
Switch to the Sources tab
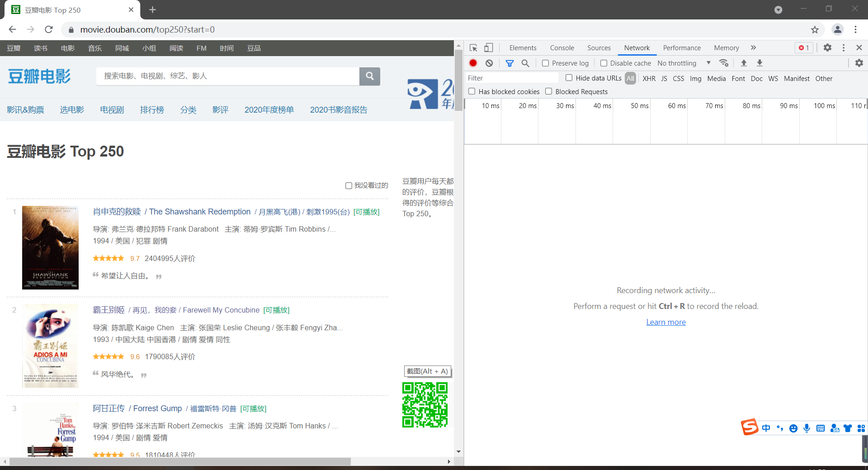coord(599,48)
